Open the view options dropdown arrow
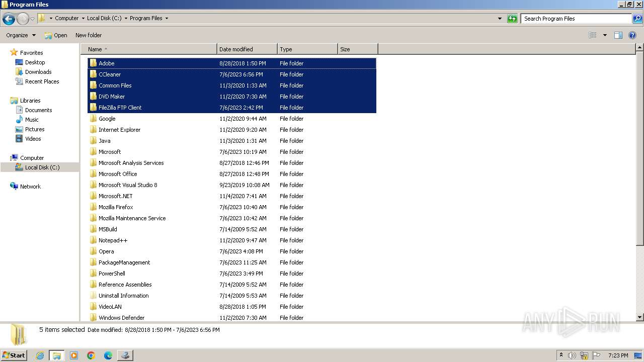 pos(605,35)
